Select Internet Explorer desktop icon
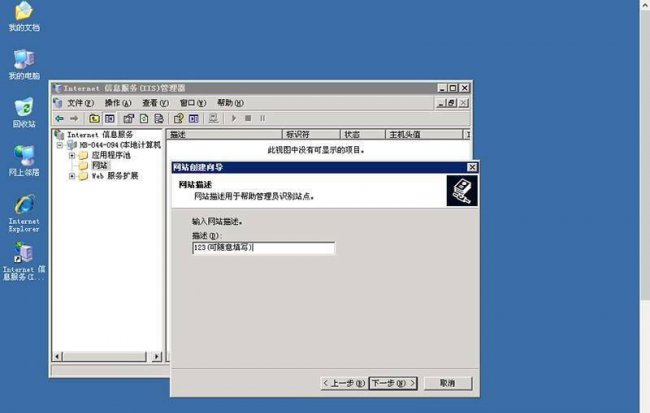This screenshot has width=650, height=413. (x=24, y=213)
